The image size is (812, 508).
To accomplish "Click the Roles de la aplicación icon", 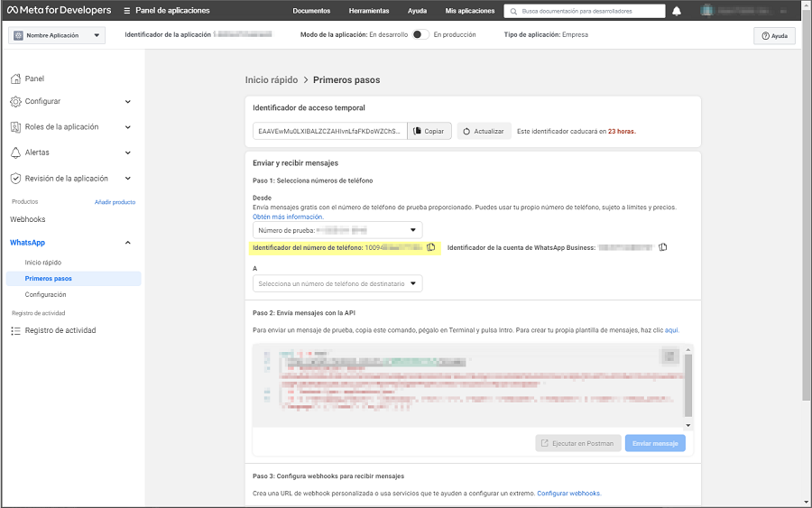I will coord(16,127).
